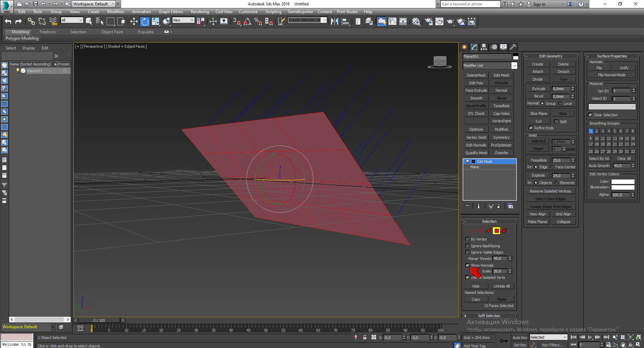Select the Local normal radio button

coord(560,103)
